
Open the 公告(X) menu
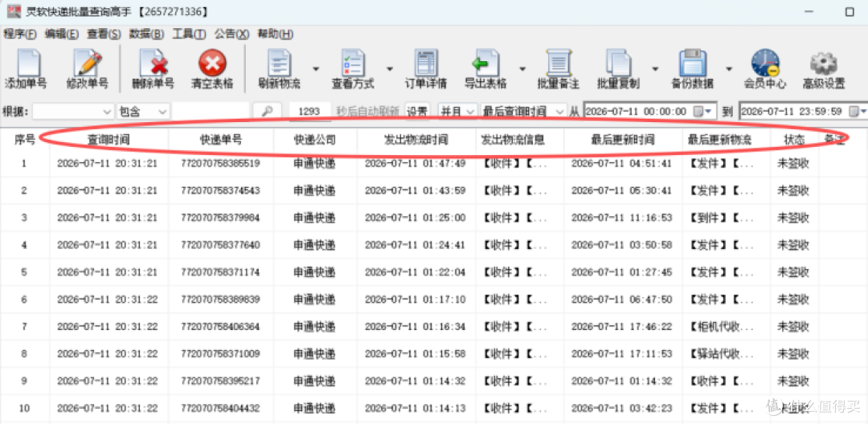pyautogui.click(x=232, y=35)
